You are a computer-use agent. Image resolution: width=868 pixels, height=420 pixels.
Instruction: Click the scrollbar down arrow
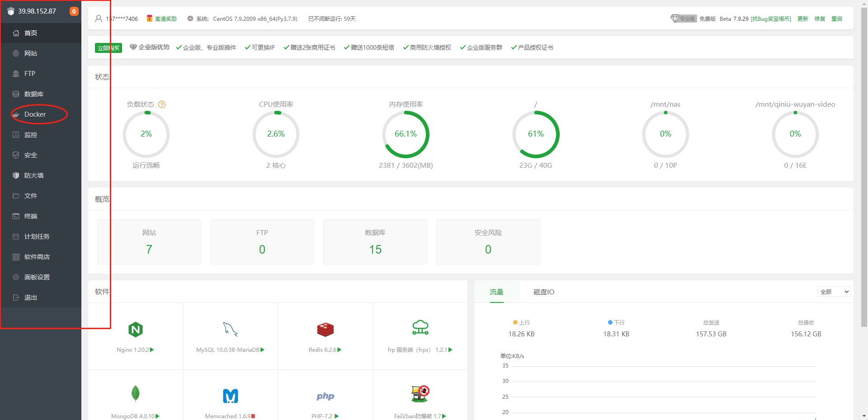(864, 416)
